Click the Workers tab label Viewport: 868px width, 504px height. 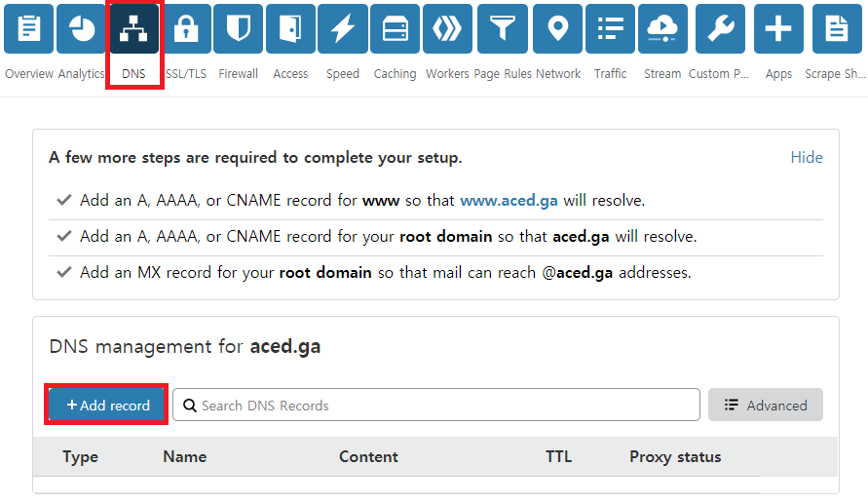(447, 74)
